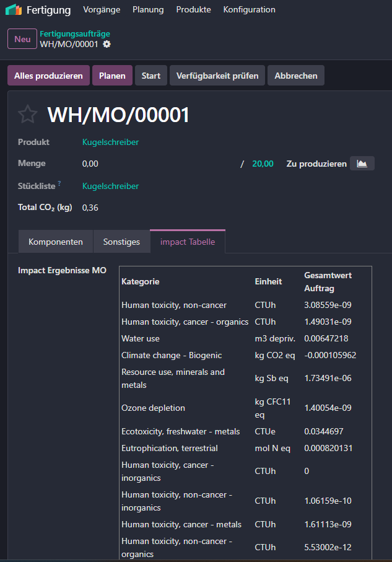This screenshot has width=392, height=562.
Task: Open the Vorgänge menu
Action: [x=101, y=10]
